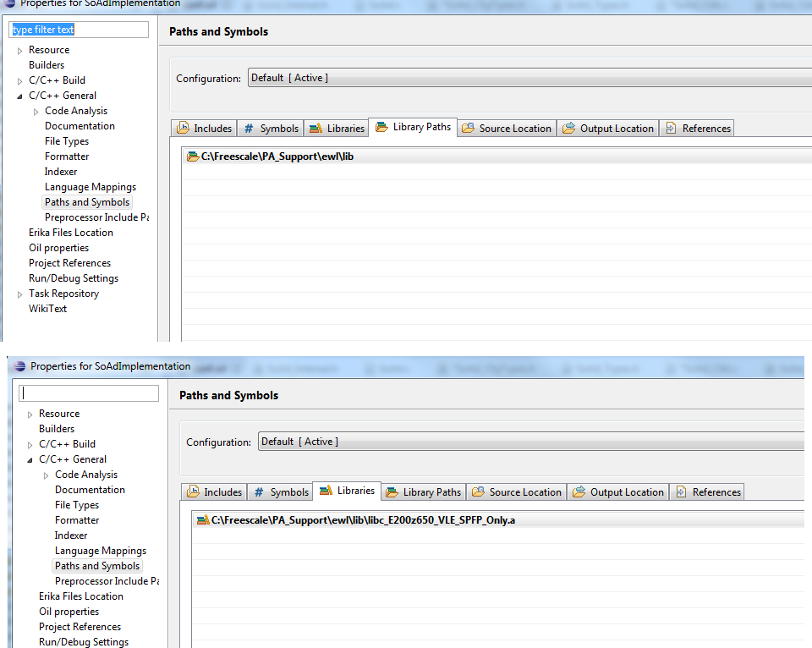The height and width of the screenshot is (648, 812).
Task: Click folder icon of C:\Freescale\PA_Support\ewl\lib entry
Action: 193,157
